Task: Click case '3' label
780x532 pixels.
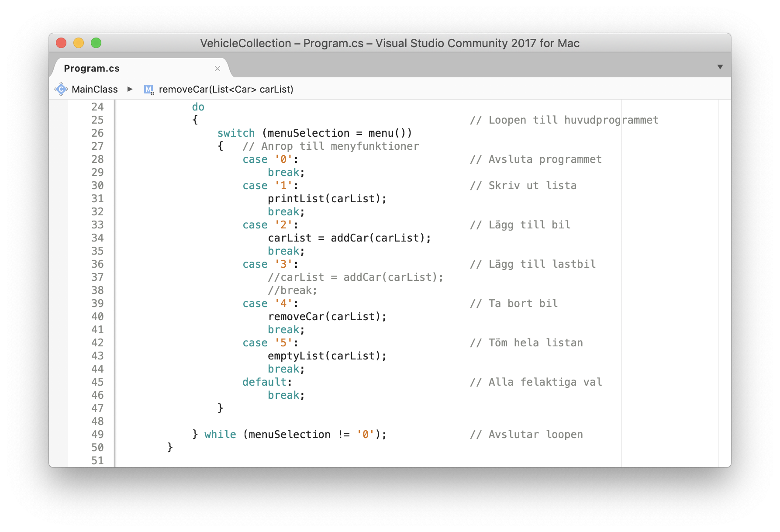Action: click(270, 264)
